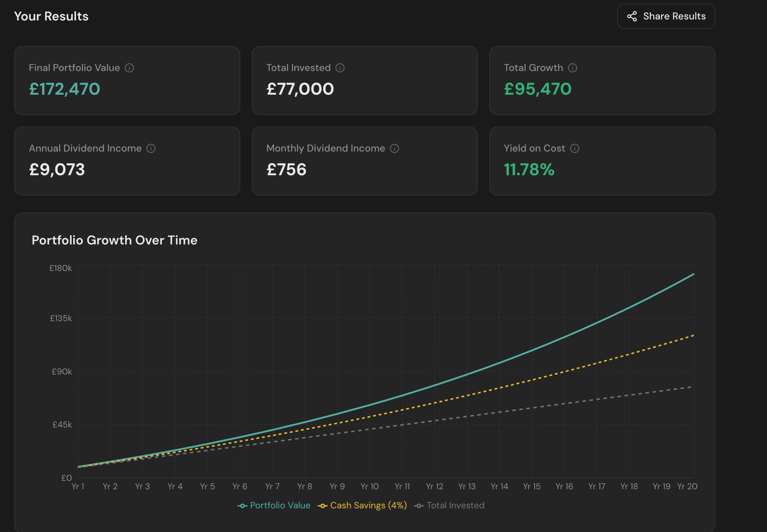Click the Share Results button
Screen dimensions: 767x532
pos(666,16)
